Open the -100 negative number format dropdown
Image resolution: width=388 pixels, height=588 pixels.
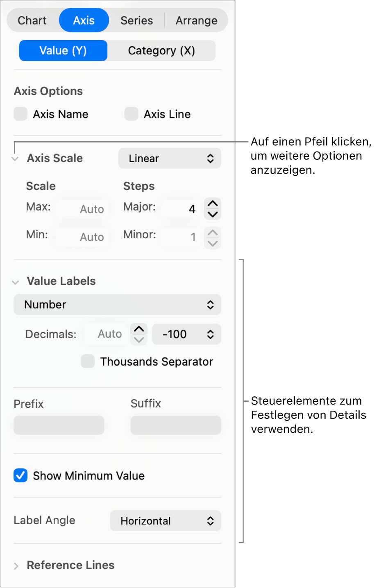[186, 334]
